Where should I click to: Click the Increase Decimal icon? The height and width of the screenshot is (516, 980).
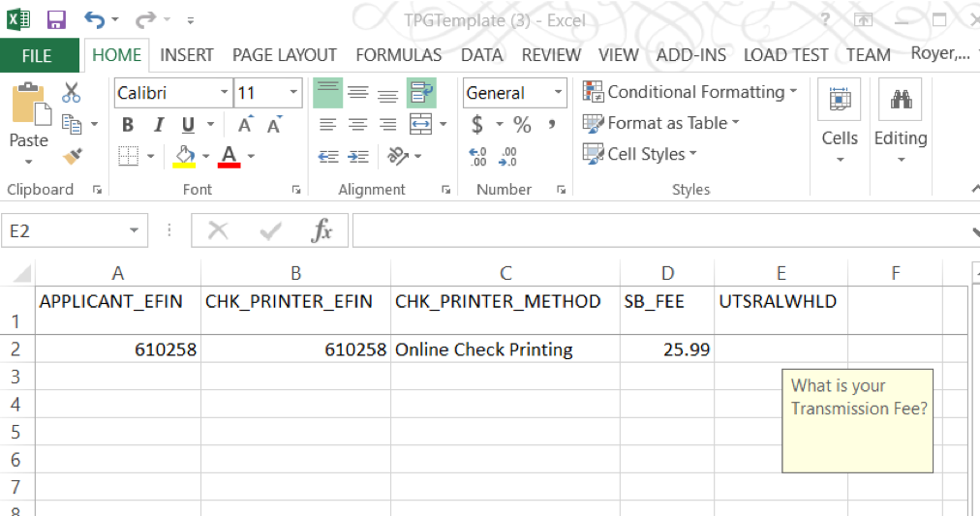coord(477,157)
